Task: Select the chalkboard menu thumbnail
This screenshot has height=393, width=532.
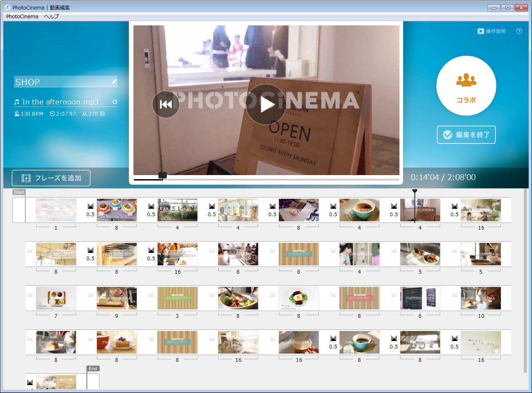Action: click(x=420, y=298)
